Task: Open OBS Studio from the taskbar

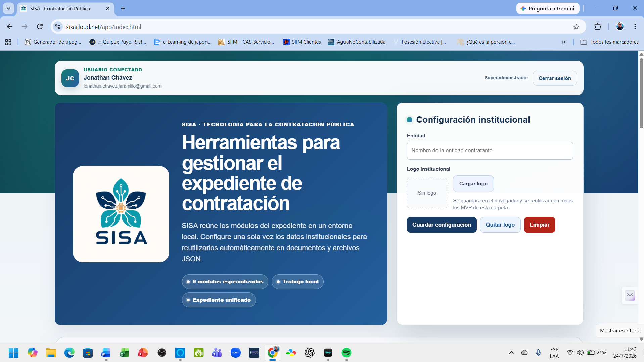Action: [162, 353]
